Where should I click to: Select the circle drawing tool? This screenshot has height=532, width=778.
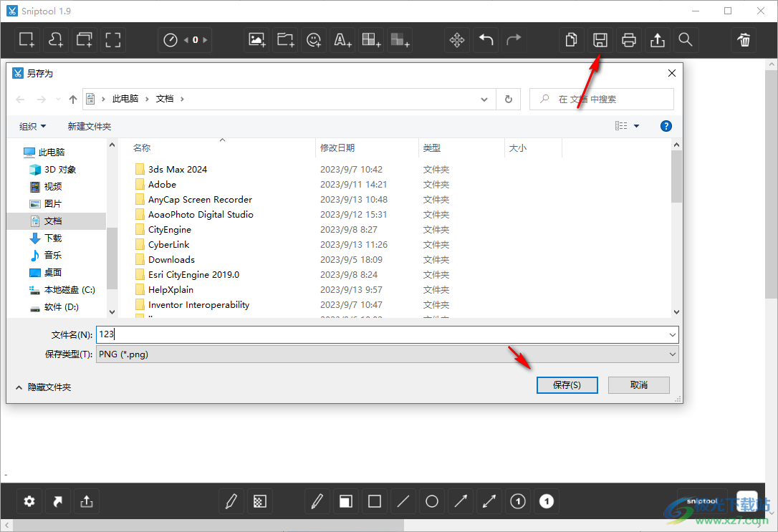point(431,501)
